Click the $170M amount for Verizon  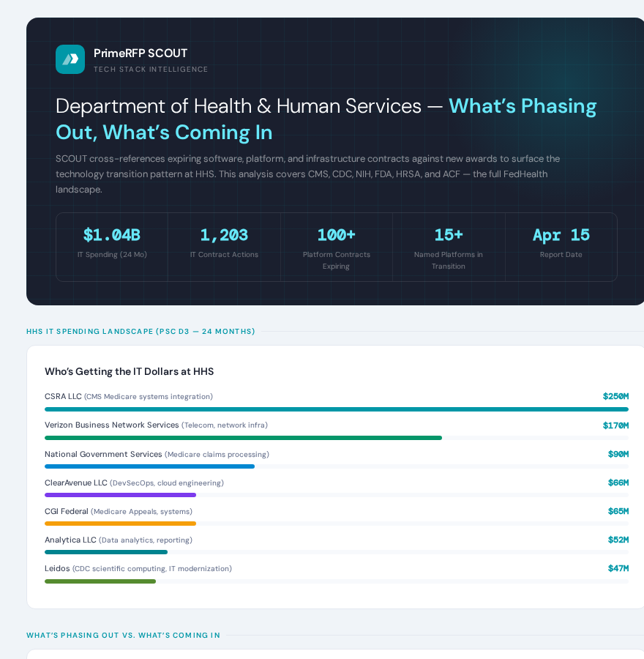(x=616, y=425)
